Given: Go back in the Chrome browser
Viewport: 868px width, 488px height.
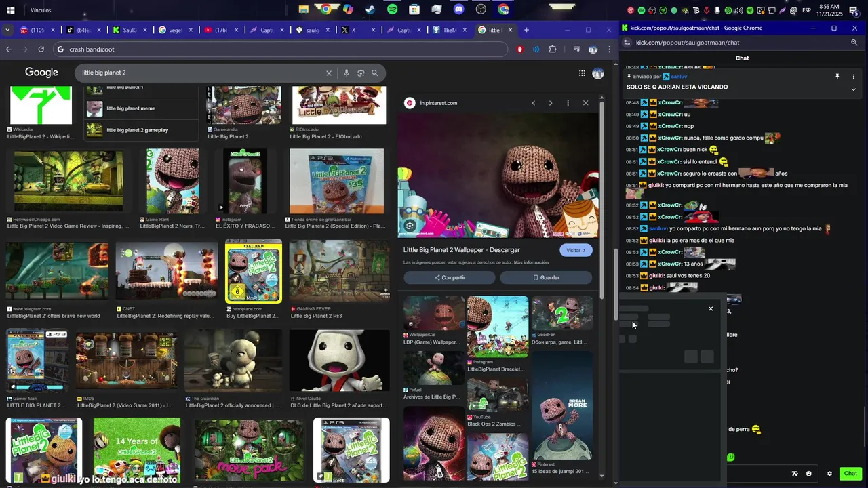Looking at the screenshot, I should click(x=9, y=49).
